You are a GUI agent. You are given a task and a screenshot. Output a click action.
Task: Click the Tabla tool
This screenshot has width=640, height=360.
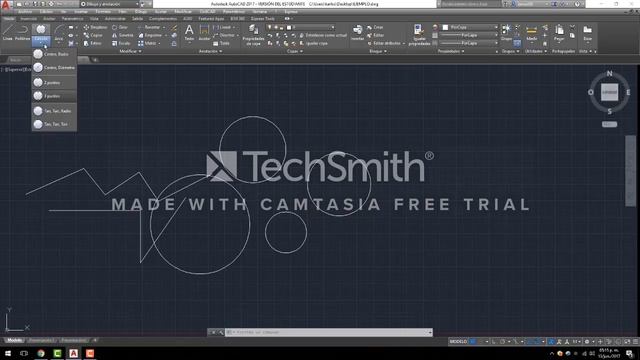(x=222, y=43)
